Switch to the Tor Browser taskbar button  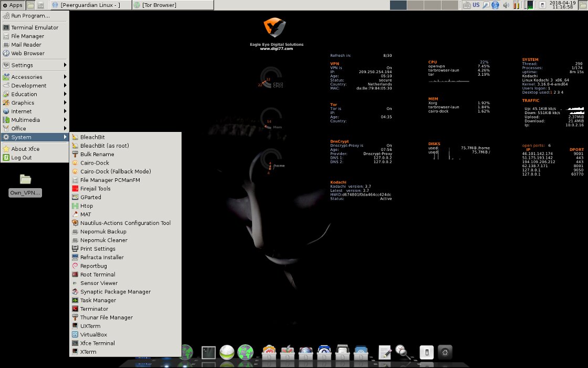pos(159,5)
